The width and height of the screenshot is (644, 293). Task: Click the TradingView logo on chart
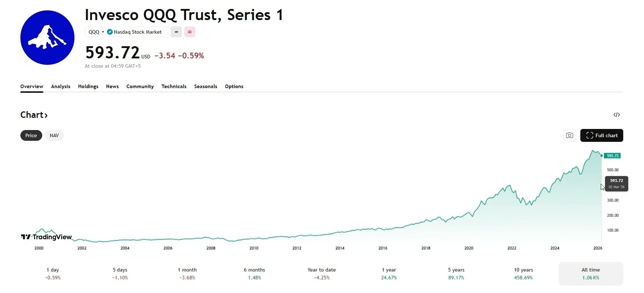tap(47, 237)
